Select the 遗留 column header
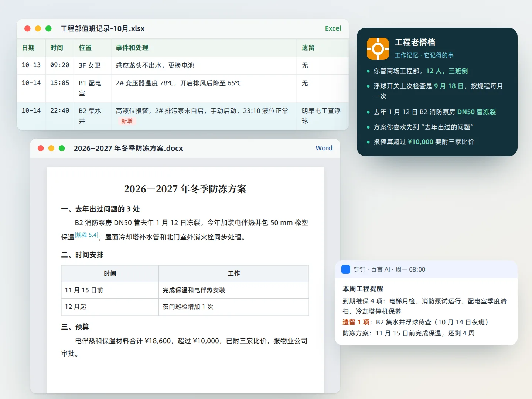Image resolution: width=532 pixels, height=399 pixels. 323,48
